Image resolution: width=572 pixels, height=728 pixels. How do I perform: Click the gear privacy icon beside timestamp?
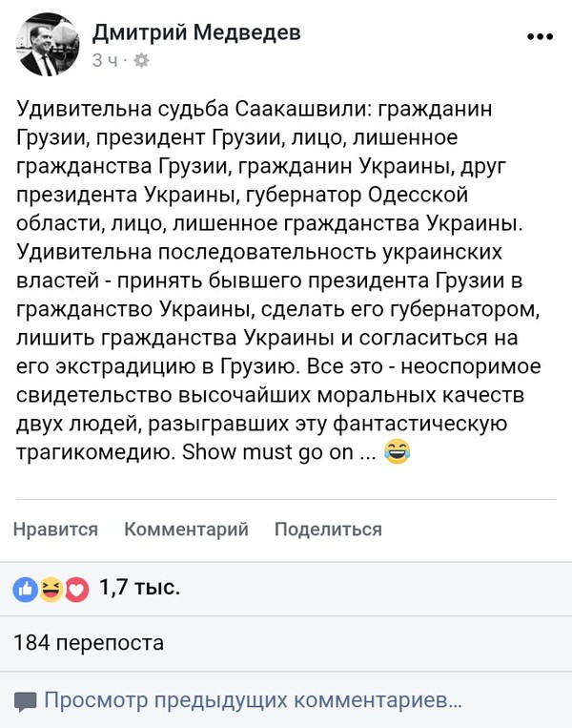pos(142,60)
